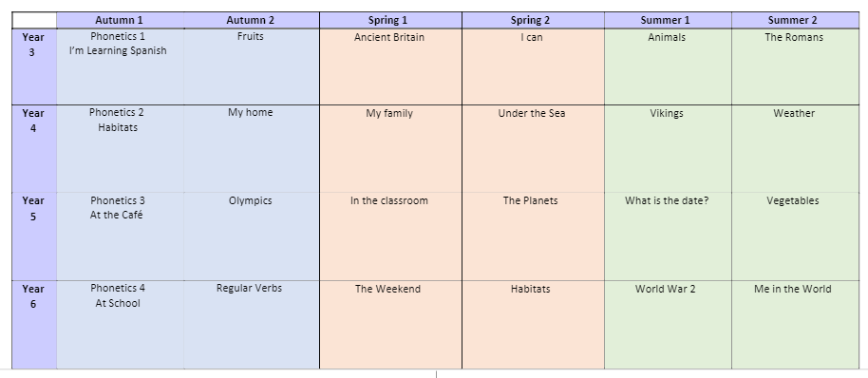Select the Summer 2 header cell
This screenshot has height=378, width=868.
tap(795, 21)
